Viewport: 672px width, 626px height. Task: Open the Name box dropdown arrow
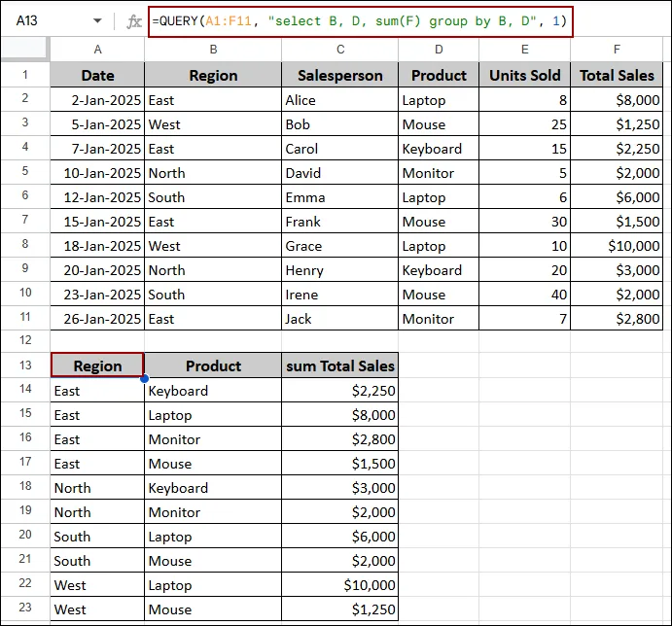coord(97,20)
